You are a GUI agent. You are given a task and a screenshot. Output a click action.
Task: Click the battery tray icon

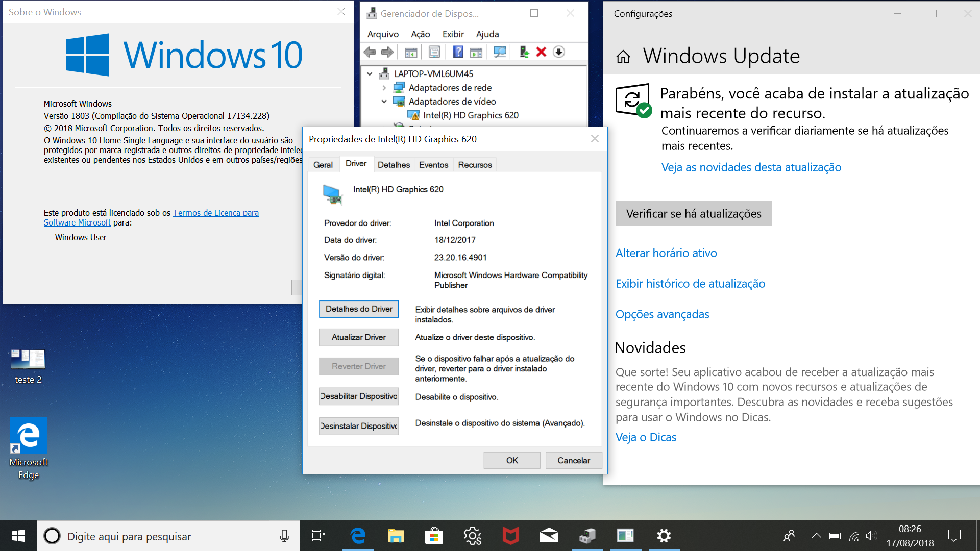835,536
